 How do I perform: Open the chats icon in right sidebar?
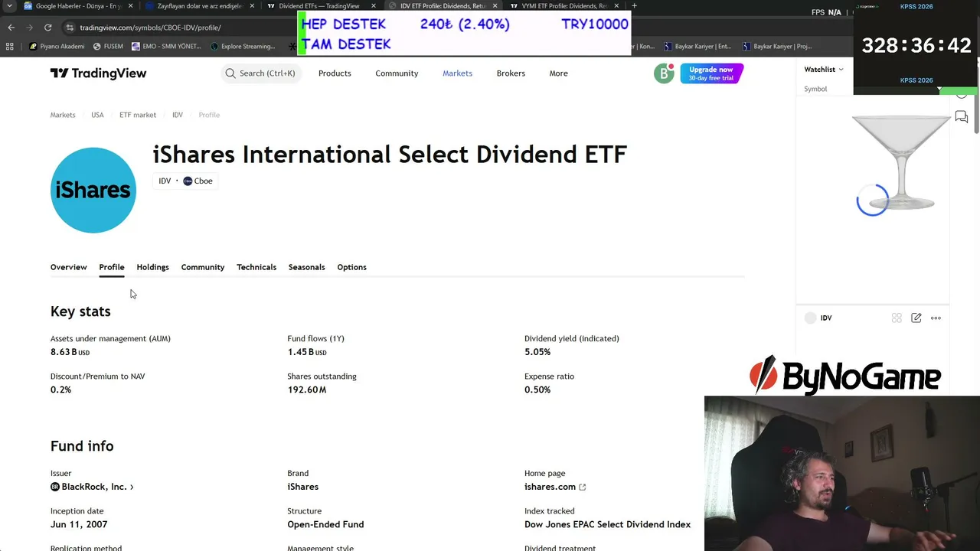[x=962, y=117]
